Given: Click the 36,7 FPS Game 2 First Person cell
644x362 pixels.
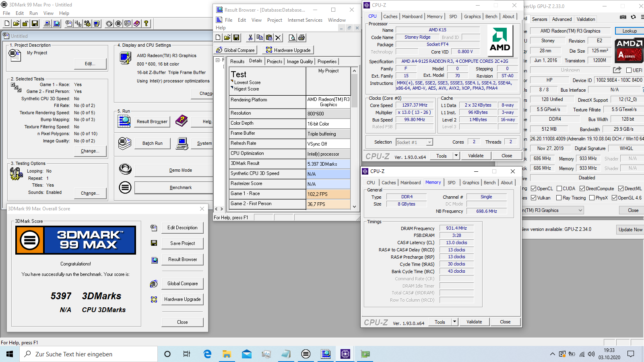Looking at the screenshot, I should click(x=328, y=204).
